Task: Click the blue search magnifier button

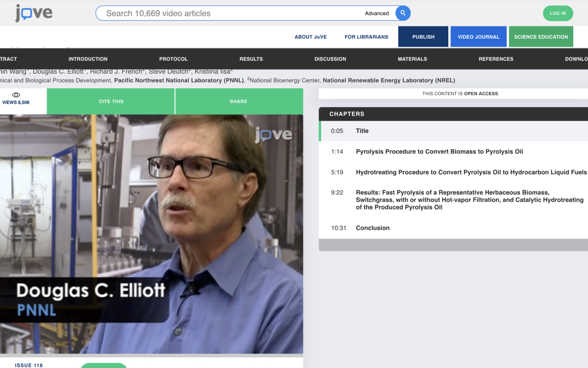Action: coord(403,13)
